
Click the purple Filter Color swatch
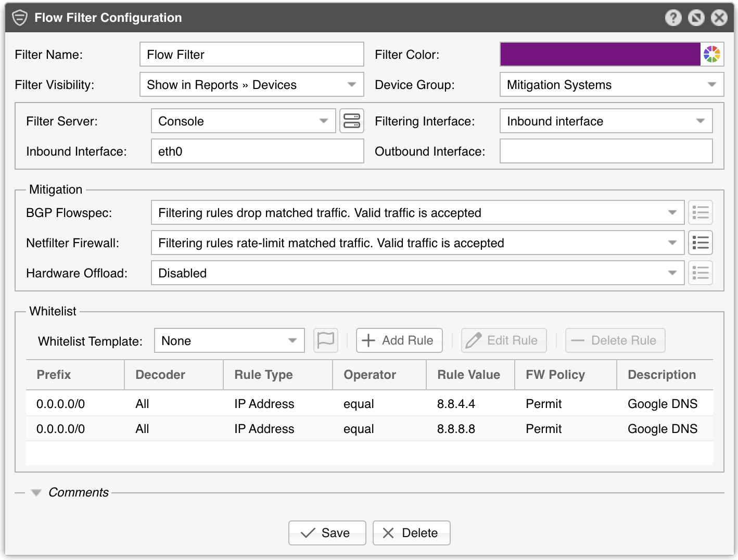(600, 54)
